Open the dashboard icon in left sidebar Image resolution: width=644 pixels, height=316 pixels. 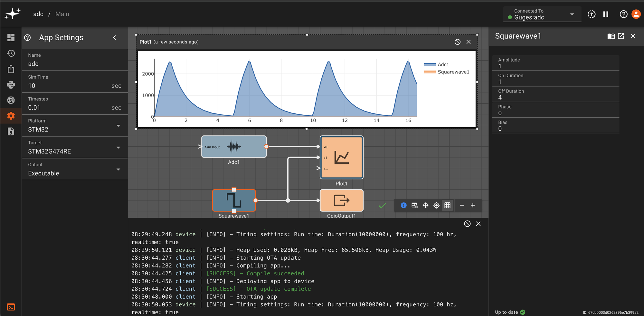[11, 38]
